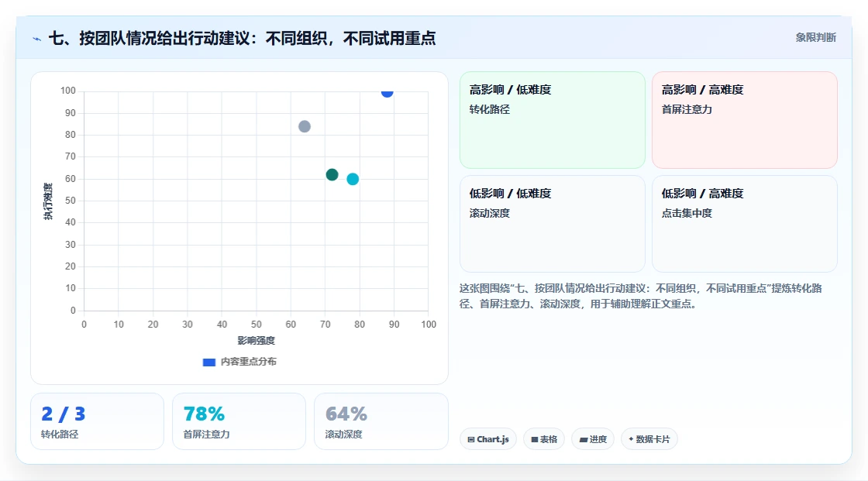Click the icon inside 表格 chip

point(535,439)
